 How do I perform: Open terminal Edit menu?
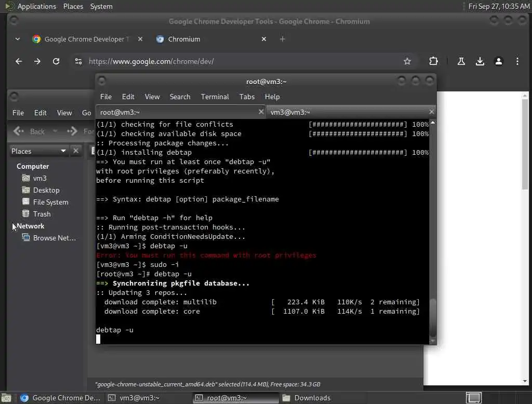coord(128,97)
